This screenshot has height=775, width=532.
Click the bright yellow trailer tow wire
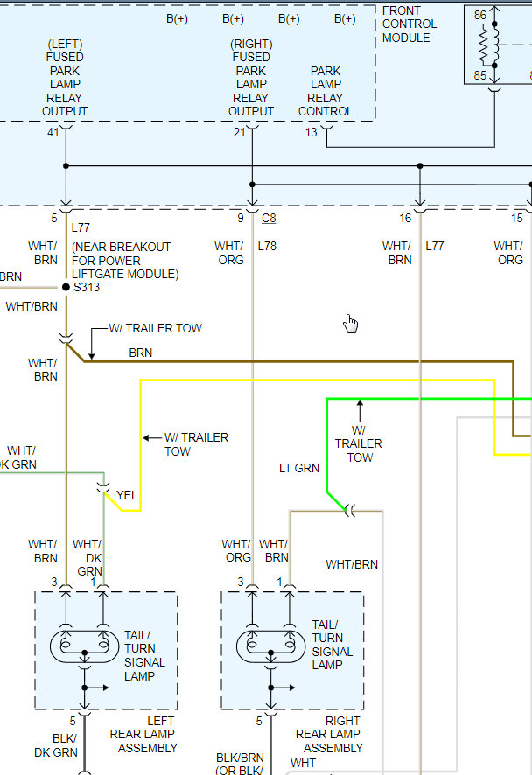pos(317,381)
